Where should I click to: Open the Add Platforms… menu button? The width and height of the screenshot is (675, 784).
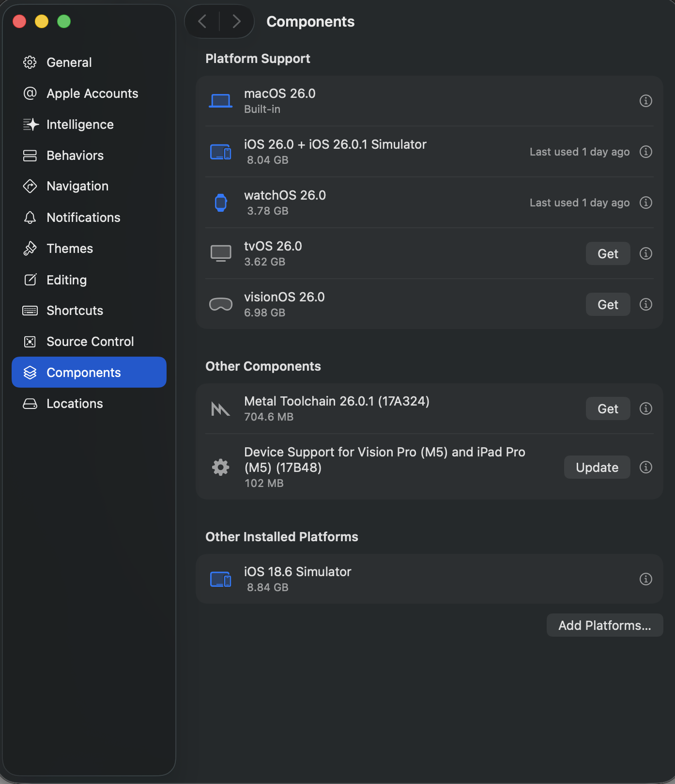coord(604,625)
